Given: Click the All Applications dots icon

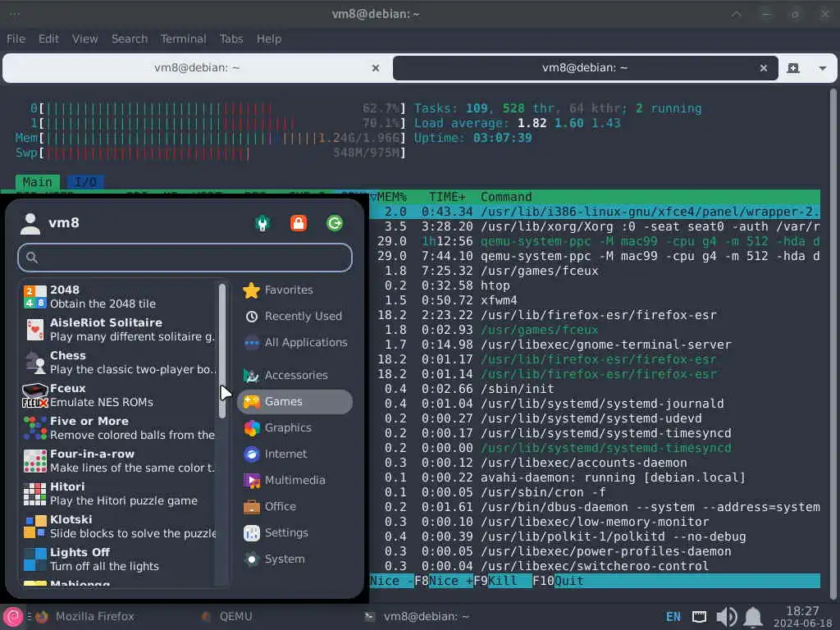Looking at the screenshot, I should 251,343.
